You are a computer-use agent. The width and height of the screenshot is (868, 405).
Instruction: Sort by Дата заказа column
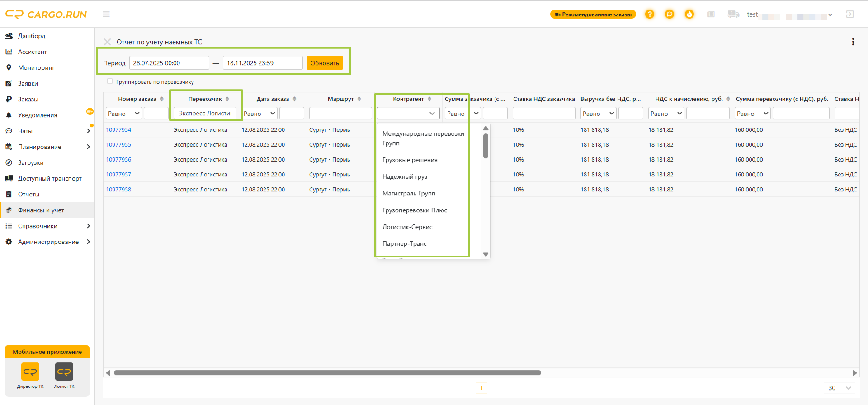295,99
